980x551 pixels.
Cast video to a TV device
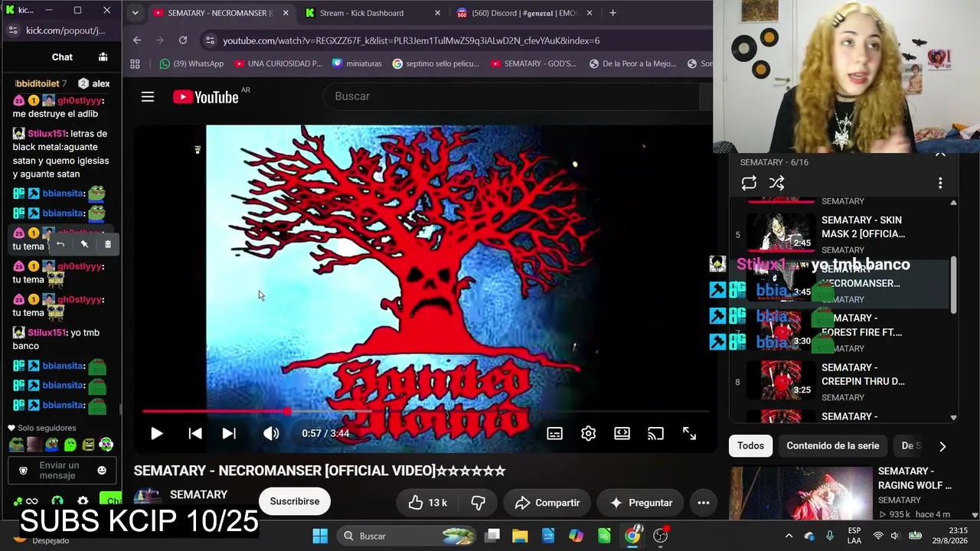coord(655,433)
